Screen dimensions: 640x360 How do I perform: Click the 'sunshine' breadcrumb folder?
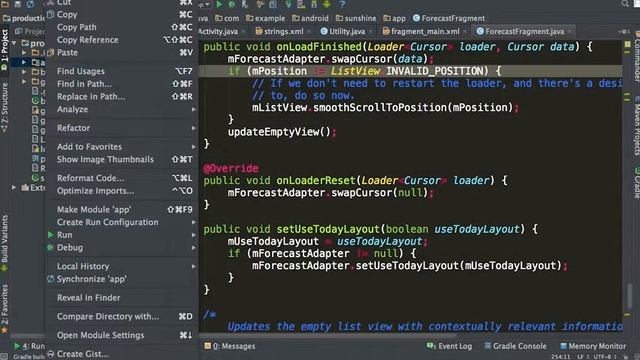pos(356,18)
